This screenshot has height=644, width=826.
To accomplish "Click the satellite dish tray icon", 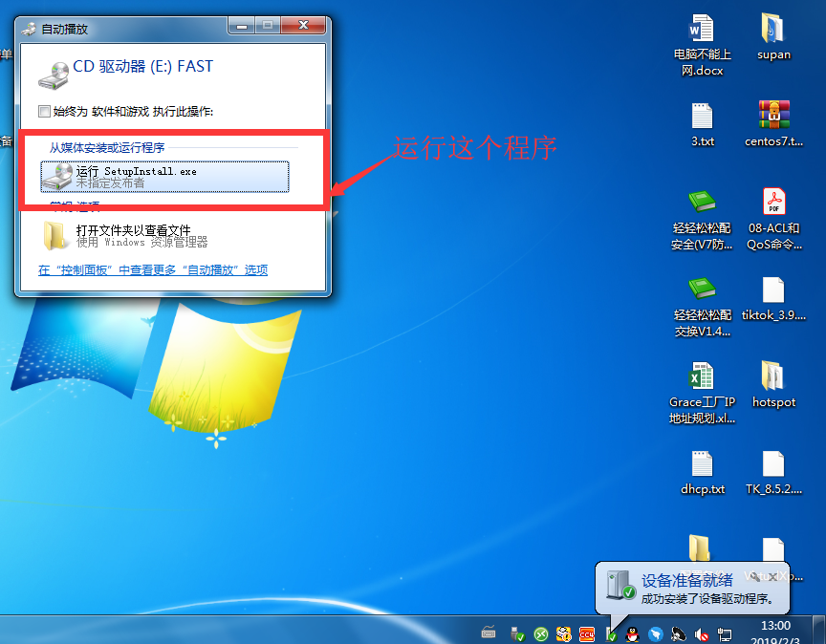I will pyautogui.click(x=679, y=634).
